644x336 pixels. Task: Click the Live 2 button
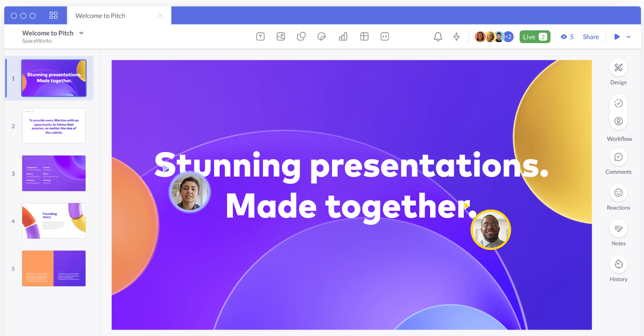(x=535, y=37)
